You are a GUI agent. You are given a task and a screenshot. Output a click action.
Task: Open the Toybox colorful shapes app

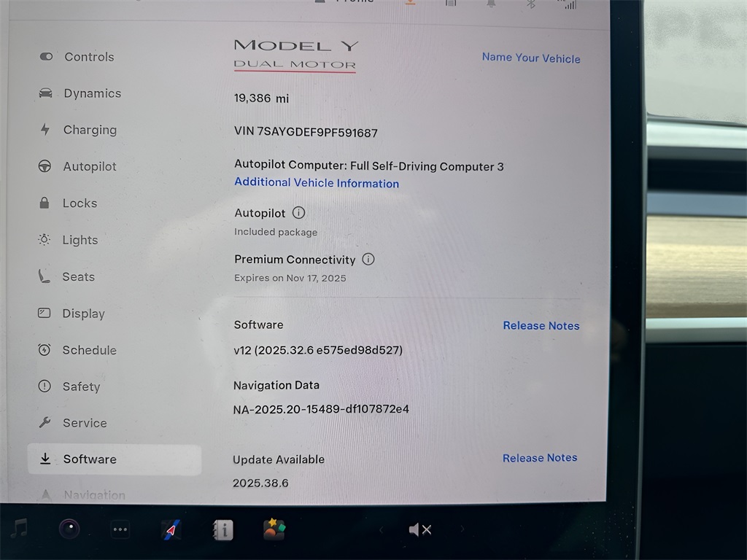click(274, 529)
